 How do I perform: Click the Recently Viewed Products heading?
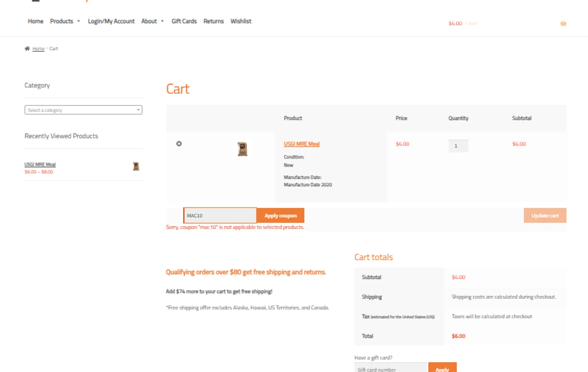click(61, 136)
